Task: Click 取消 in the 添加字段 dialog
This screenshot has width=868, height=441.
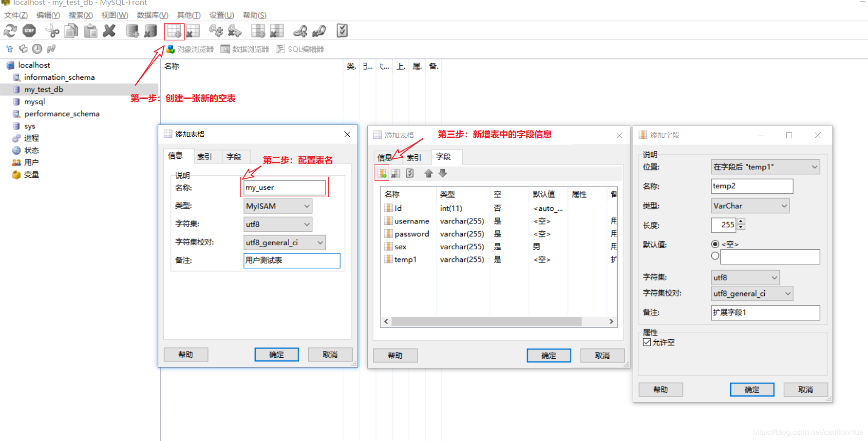Action: (806, 390)
